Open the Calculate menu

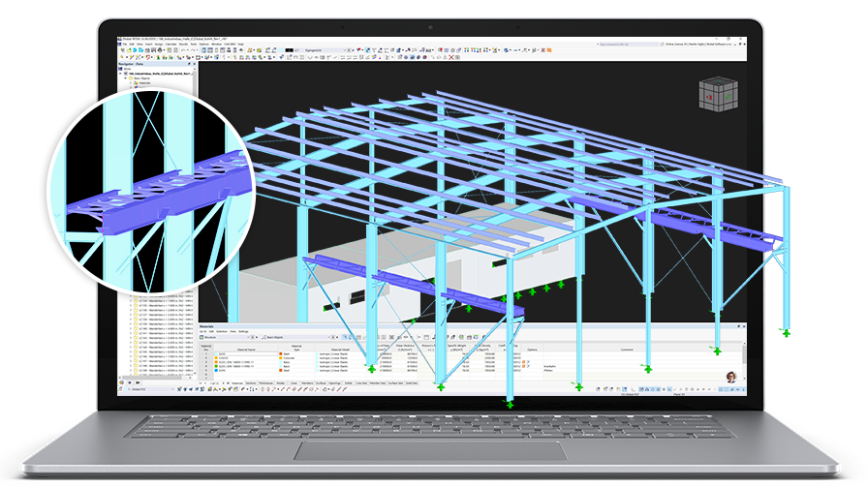[x=171, y=45]
